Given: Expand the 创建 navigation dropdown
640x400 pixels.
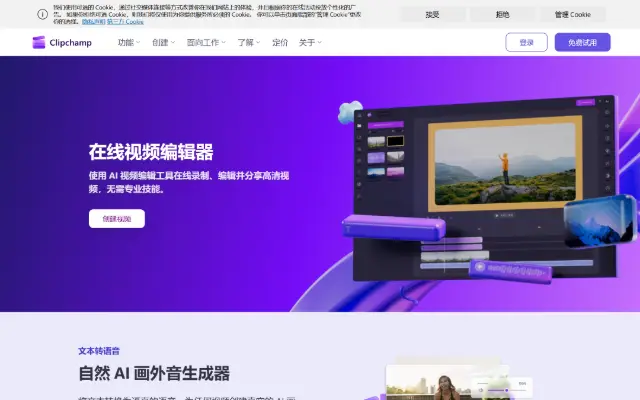Looking at the screenshot, I should tap(163, 42).
